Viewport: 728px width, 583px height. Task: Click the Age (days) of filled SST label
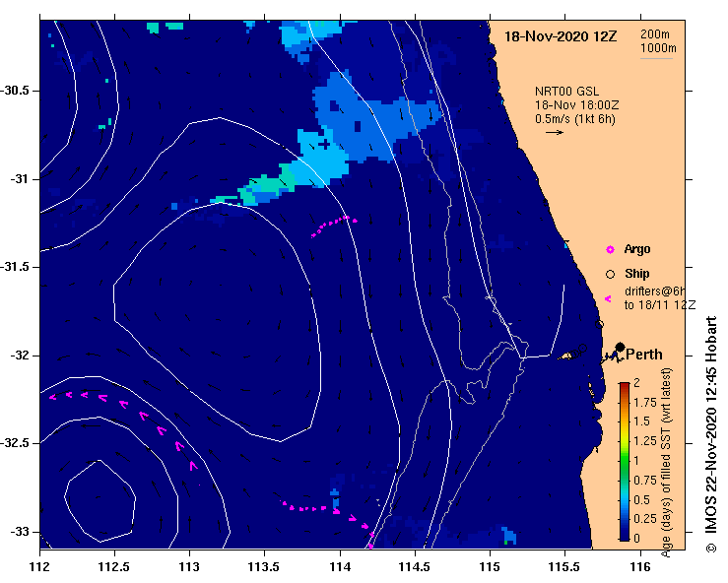666,462
